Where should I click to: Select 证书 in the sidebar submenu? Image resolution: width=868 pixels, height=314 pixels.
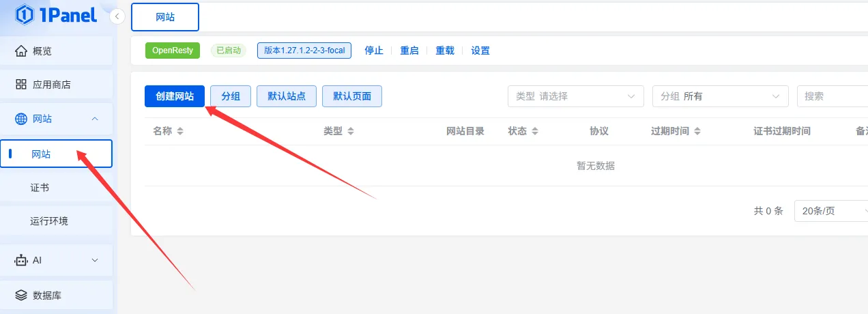tap(40, 188)
